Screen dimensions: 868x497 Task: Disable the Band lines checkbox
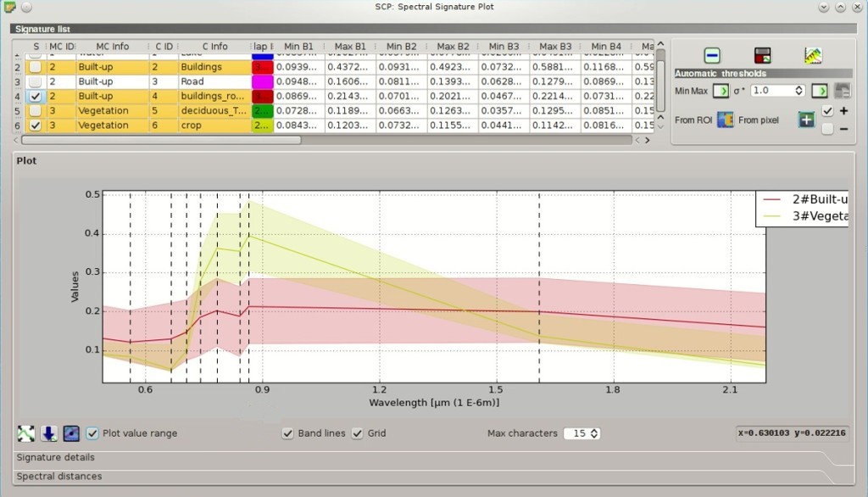[x=287, y=433]
